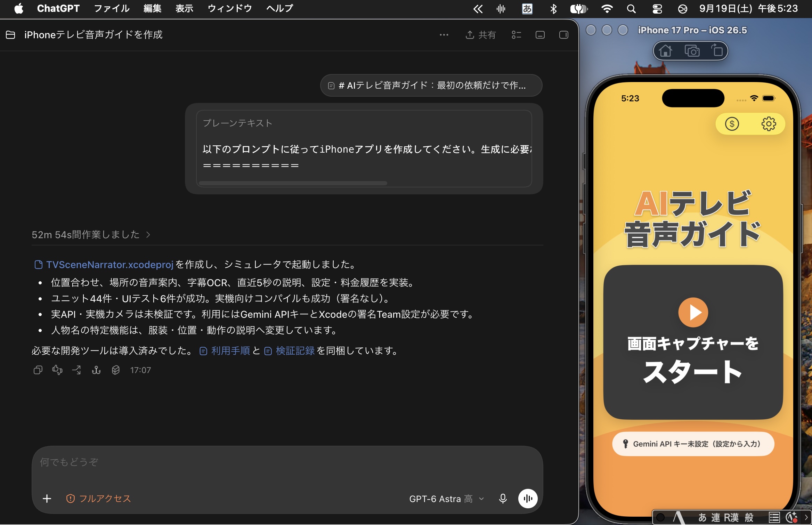The image size is (812, 525).
Task: Click the anchor icon below response
Action: (96, 370)
